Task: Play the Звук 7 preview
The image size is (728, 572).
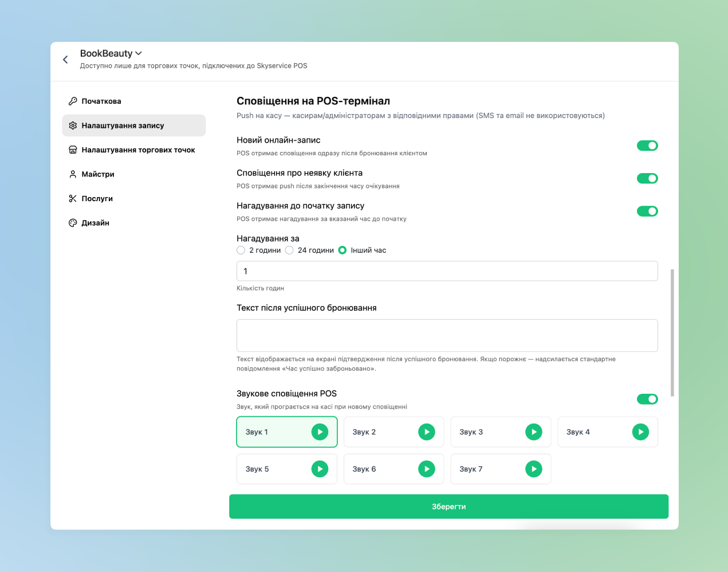Action: click(x=534, y=469)
